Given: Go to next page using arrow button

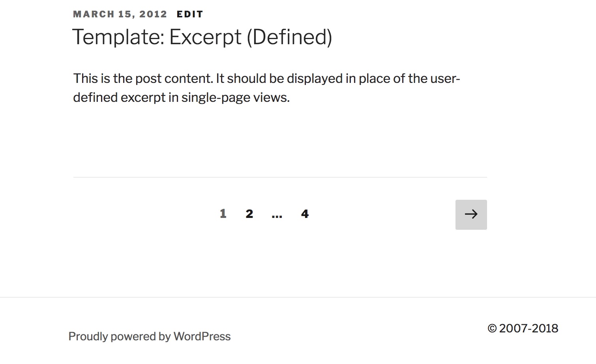Looking at the screenshot, I should coord(471,214).
